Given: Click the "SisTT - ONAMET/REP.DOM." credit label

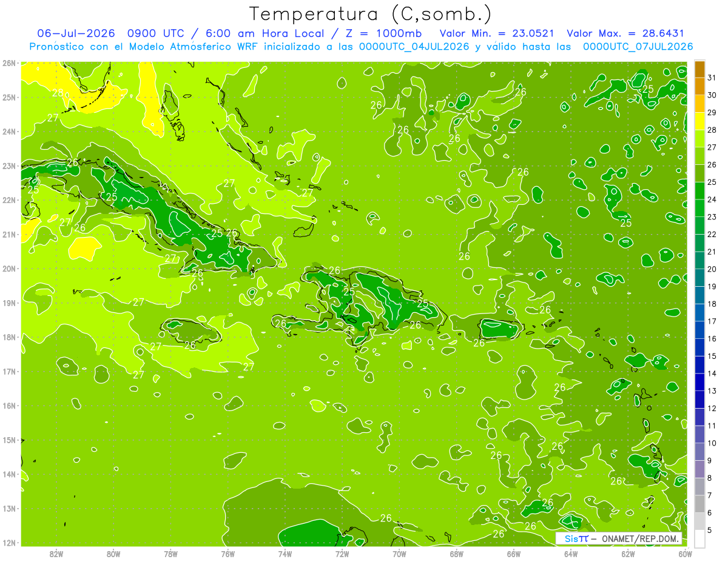Looking at the screenshot, I should 619,538.
